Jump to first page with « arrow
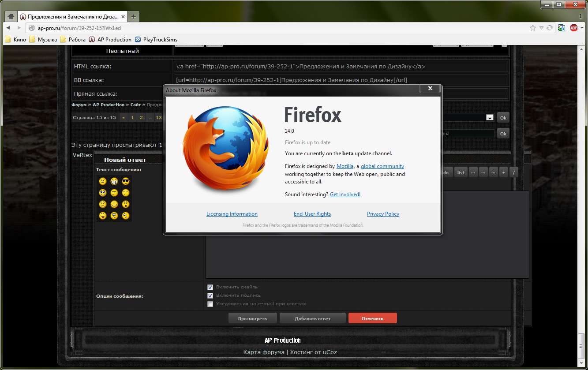Viewport: 588px width, 370px height. click(123, 118)
